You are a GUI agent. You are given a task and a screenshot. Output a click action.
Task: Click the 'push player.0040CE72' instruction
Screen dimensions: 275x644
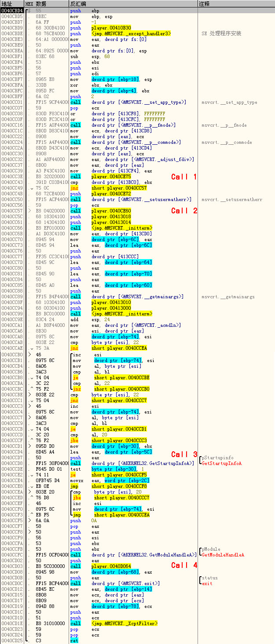coord(101,194)
